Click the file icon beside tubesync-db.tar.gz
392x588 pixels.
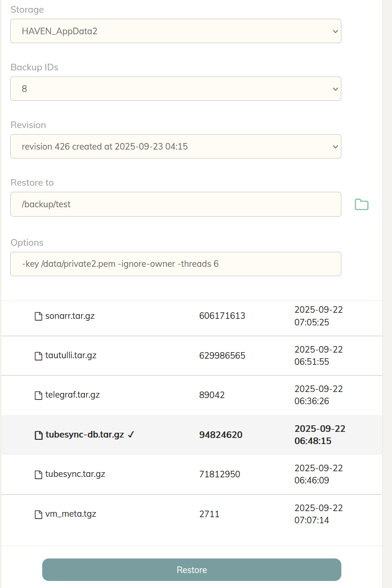pyautogui.click(x=38, y=435)
